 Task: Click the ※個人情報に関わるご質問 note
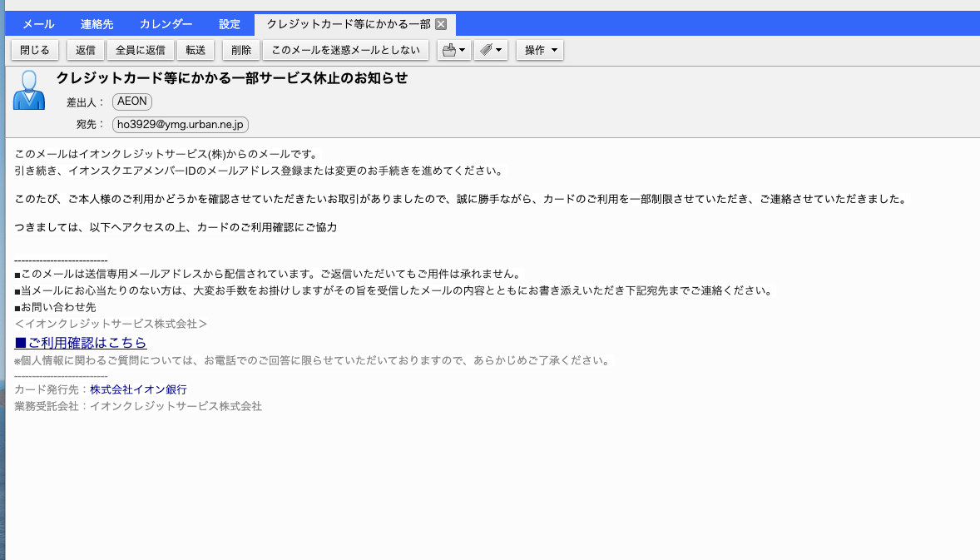click(314, 360)
